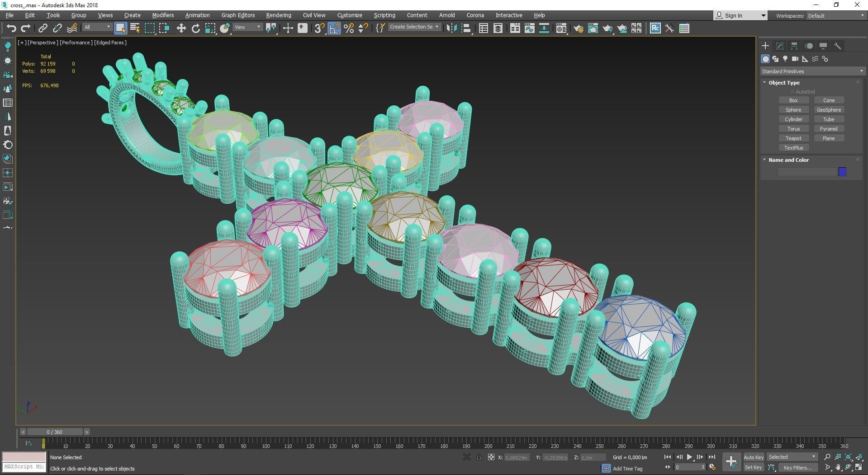
Task: Toggle the 3D Snaps button
Action: point(319,28)
